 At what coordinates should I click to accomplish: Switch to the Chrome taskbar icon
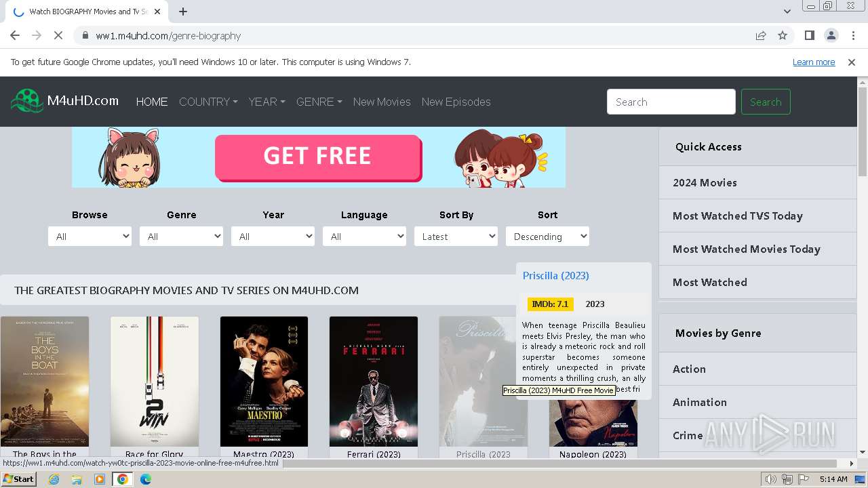[x=123, y=479]
